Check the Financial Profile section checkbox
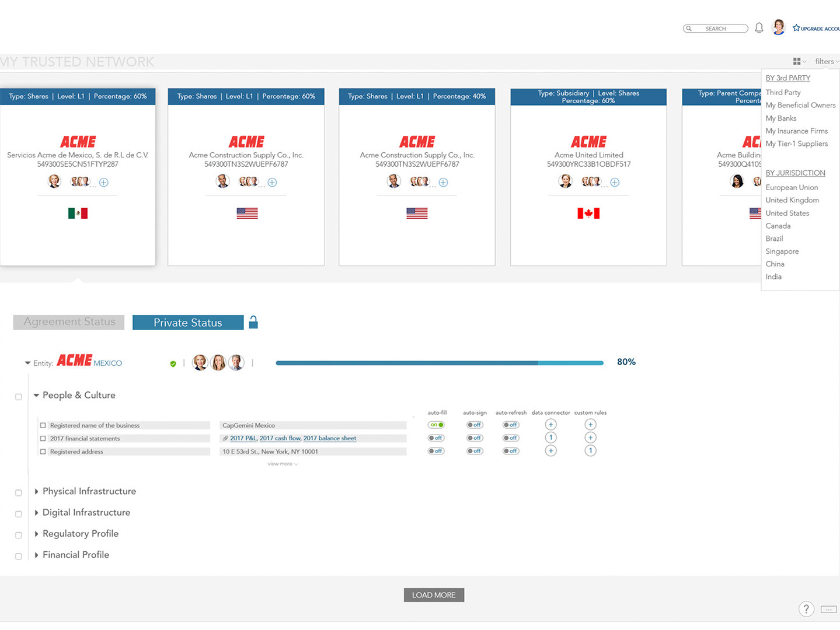Screen dimensions: 840x630 coord(19,556)
